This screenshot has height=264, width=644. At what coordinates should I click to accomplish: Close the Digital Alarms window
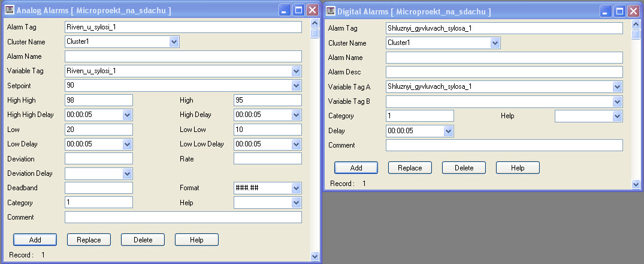click(x=634, y=11)
